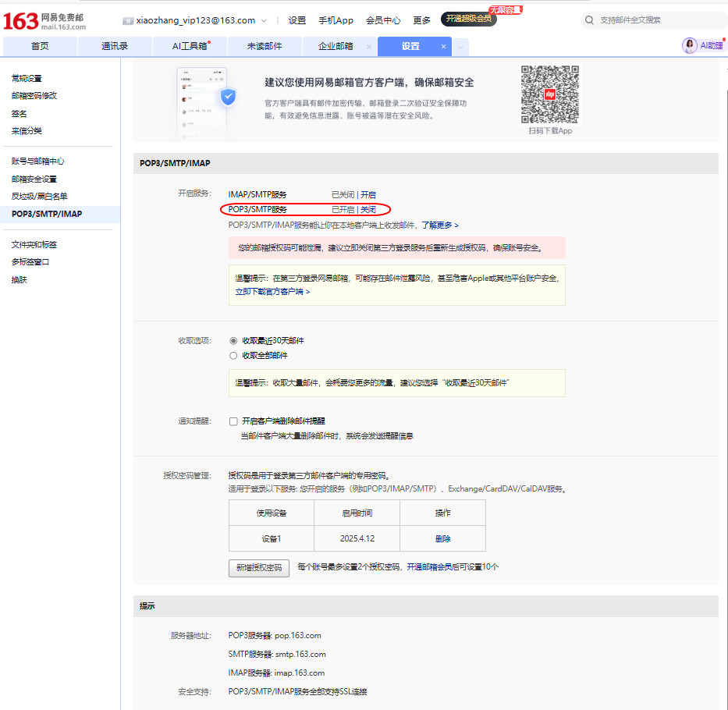The image size is (728, 710).
Task: Enable 开启客户端删除邮件提醒 checkbox
Action: (233, 421)
